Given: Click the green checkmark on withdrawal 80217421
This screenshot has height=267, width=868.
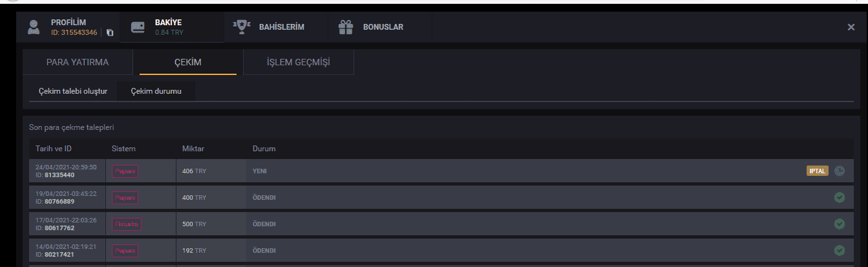Looking at the screenshot, I should pos(840,250).
